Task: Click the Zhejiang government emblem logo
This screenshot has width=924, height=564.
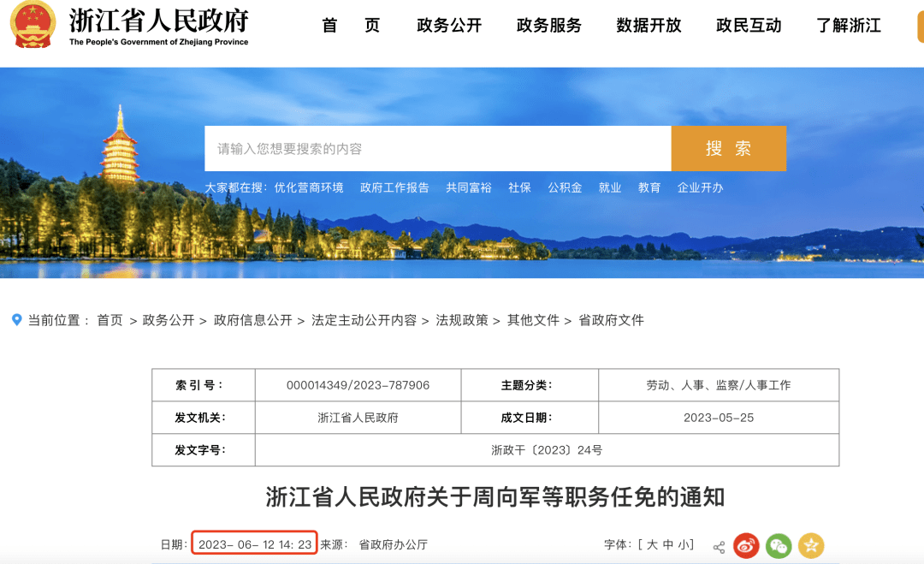Action: (31, 26)
